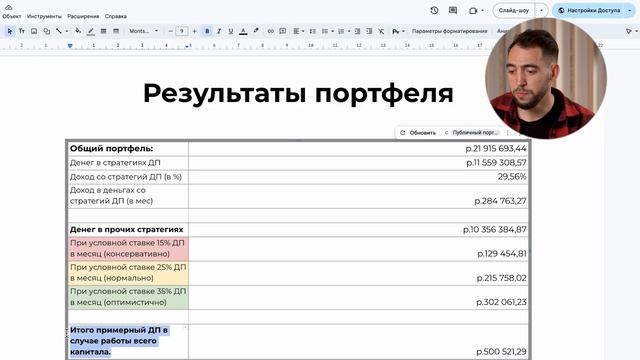640x360 pixels.
Task: Click the font size field
Action: click(x=182, y=31)
